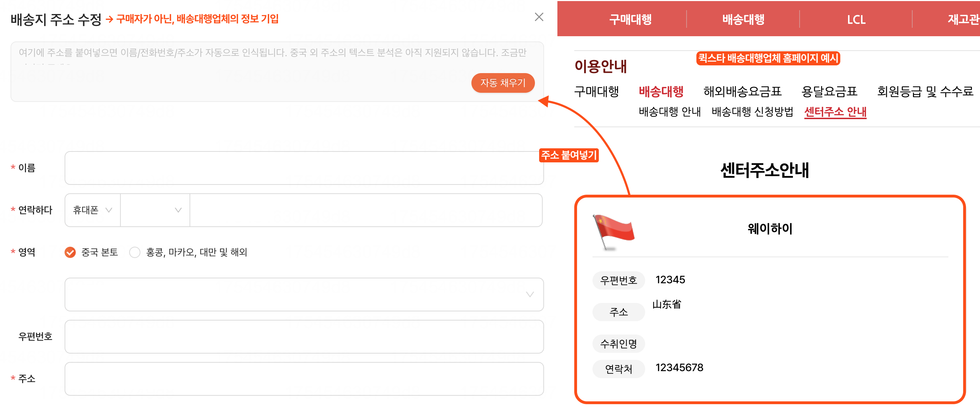This screenshot has height=414, width=980.
Task: Open the 용달요금표 menu item
Action: 829,91
